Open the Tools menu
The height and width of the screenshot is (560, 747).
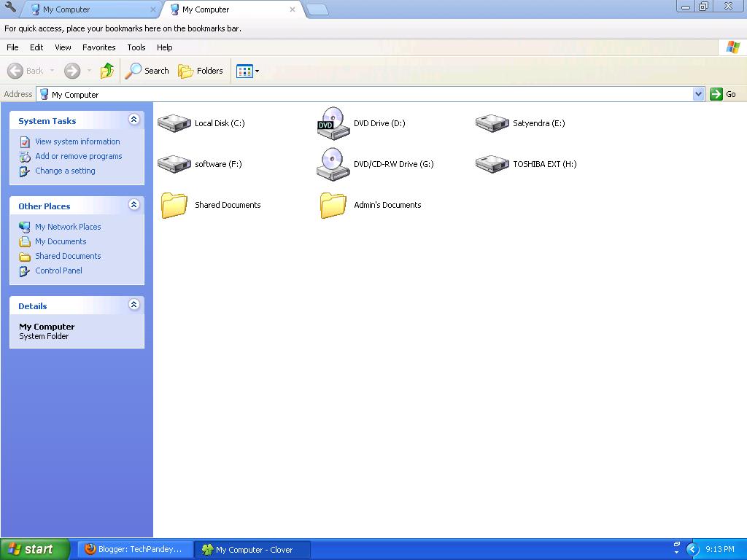tap(136, 47)
